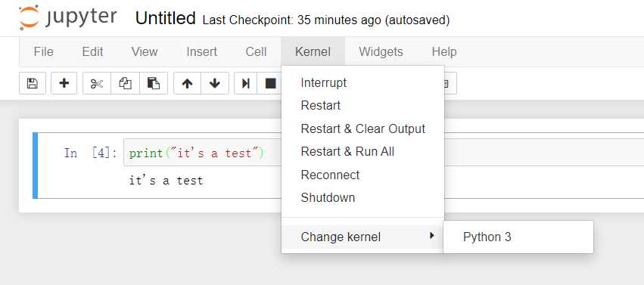Image resolution: width=644 pixels, height=285 pixels.
Task: Stop the kernel with the square icon
Action: [270, 83]
